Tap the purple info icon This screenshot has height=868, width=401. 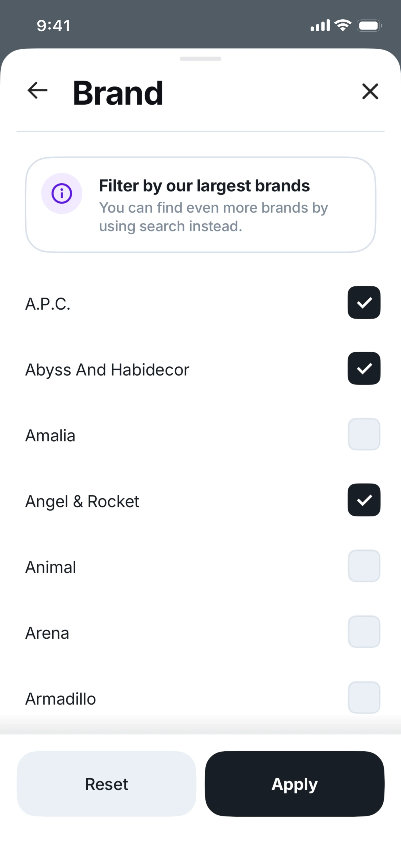coord(62,193)
